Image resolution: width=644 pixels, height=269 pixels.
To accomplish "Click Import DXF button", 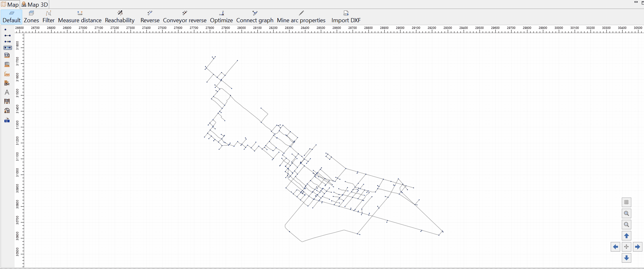I will (346, 17).
